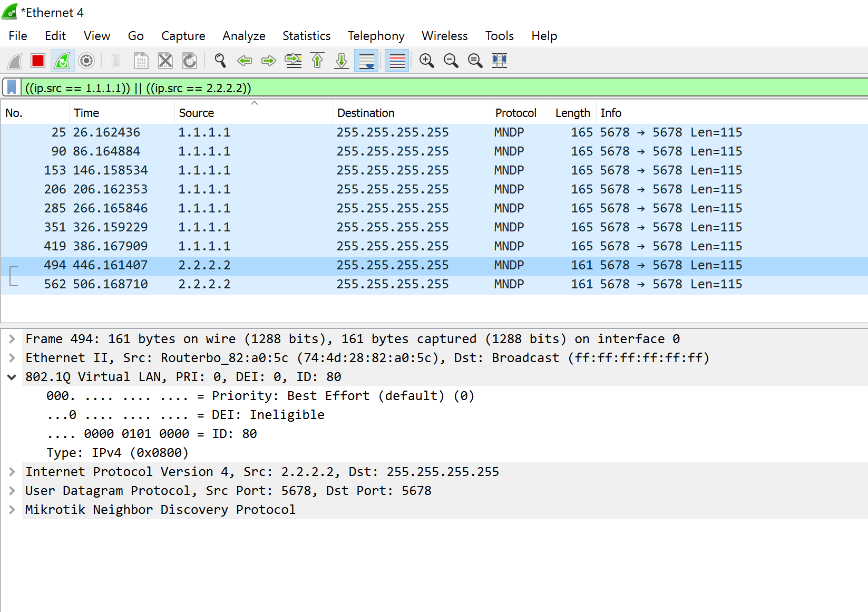Screen dimensions: 868x612
Task: Jump to the first packet
Action: (317, 61)
